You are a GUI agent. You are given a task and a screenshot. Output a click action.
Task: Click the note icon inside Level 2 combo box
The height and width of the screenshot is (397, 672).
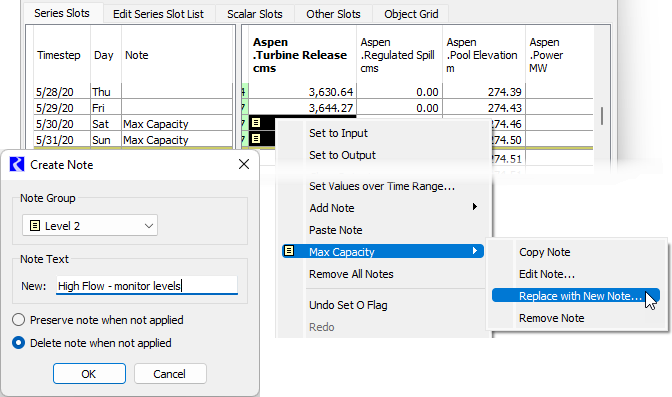point(35,226)
